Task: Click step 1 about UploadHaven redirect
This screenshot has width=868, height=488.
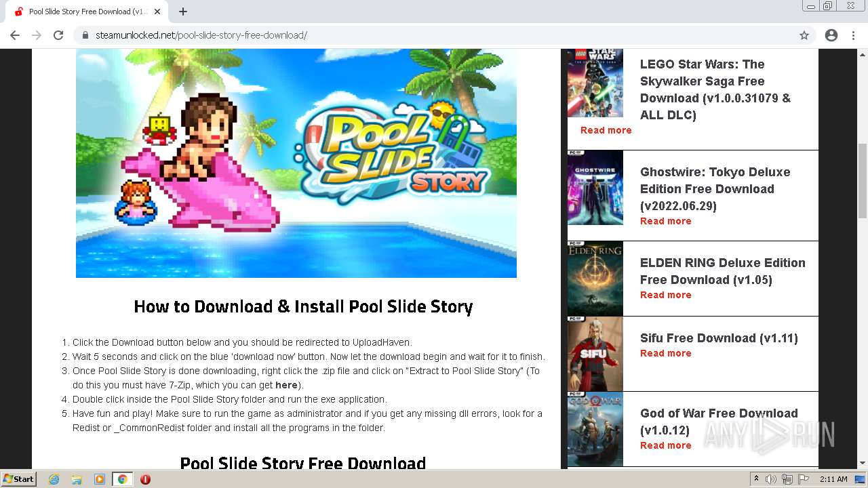Action: point(242,342)
